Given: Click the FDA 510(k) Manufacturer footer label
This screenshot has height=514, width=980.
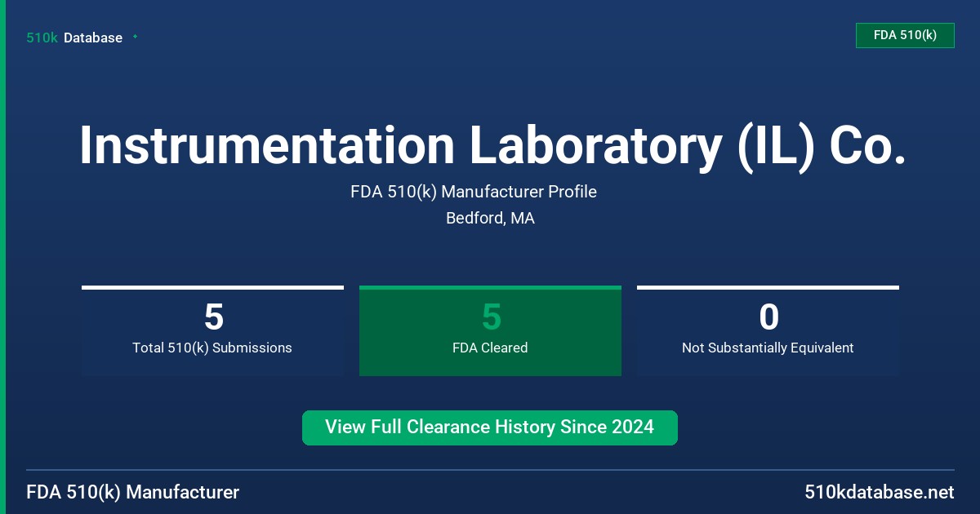Looking at the screenshot, I should (x=133, y=492).
